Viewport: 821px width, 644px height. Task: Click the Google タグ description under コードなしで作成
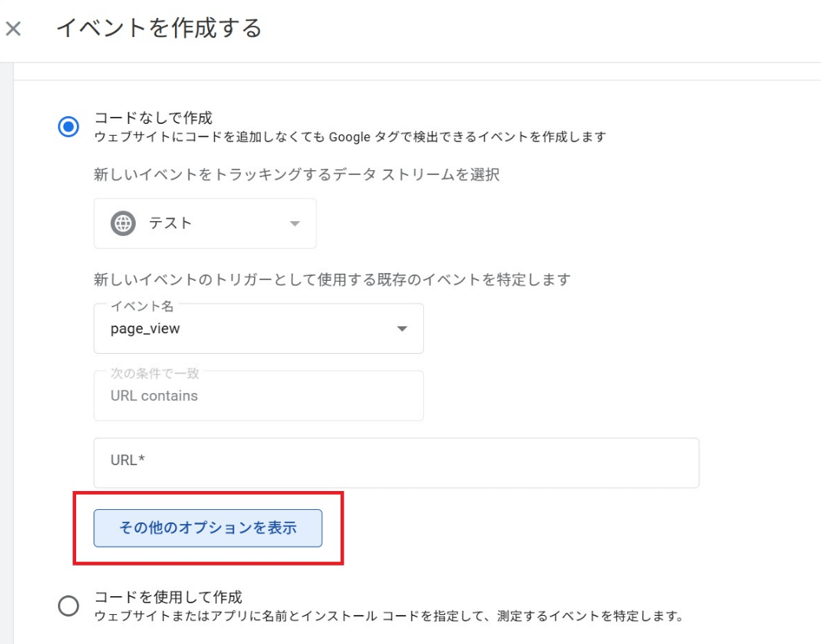click(349, 137)
